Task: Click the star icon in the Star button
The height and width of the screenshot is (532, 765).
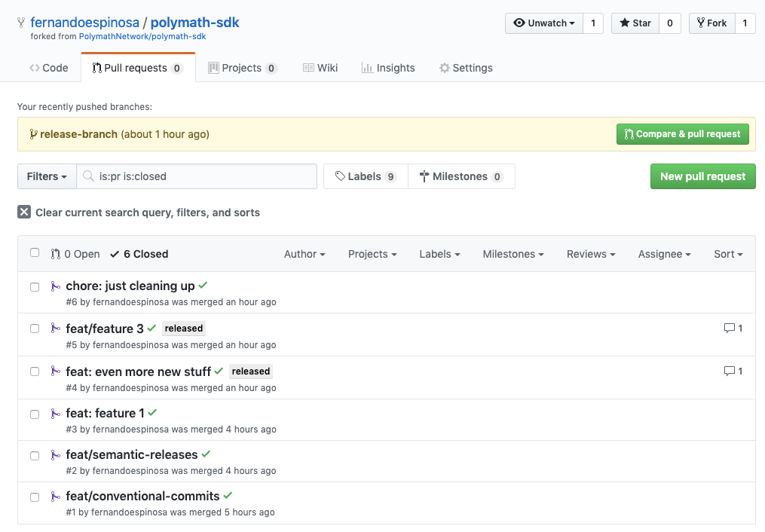Action: click(625, 23)
